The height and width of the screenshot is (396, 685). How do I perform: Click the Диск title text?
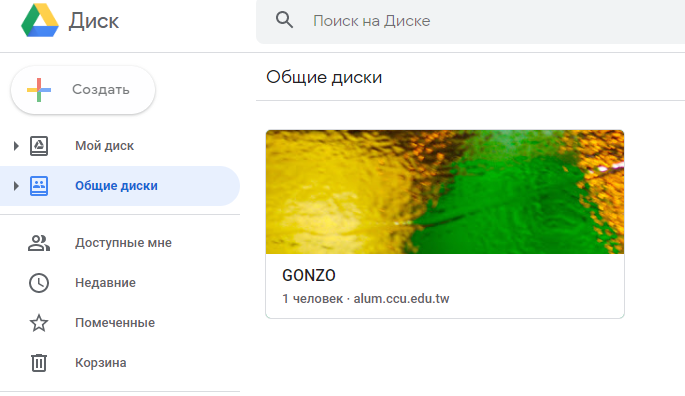94,21
